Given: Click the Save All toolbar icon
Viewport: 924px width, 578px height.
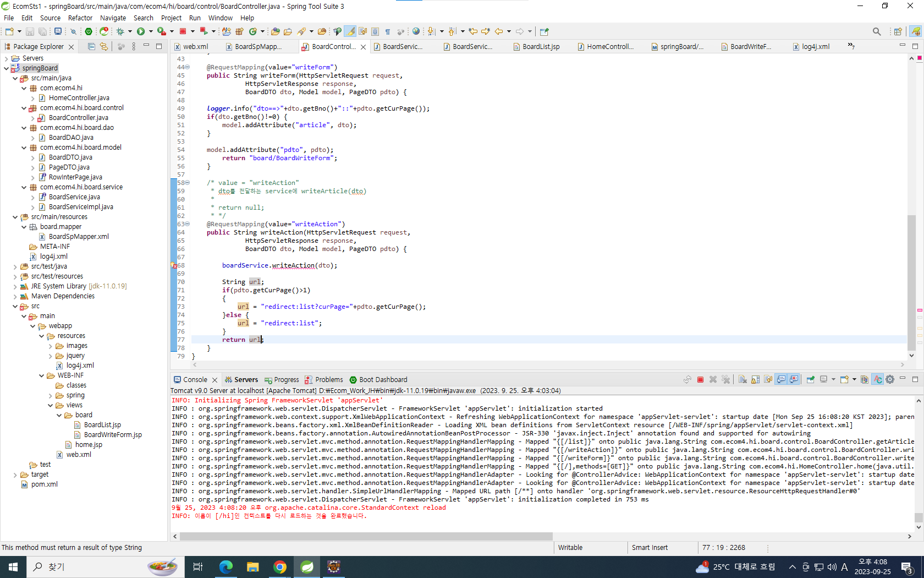Looking at the screenshot, I should click(x=42, y=31).
